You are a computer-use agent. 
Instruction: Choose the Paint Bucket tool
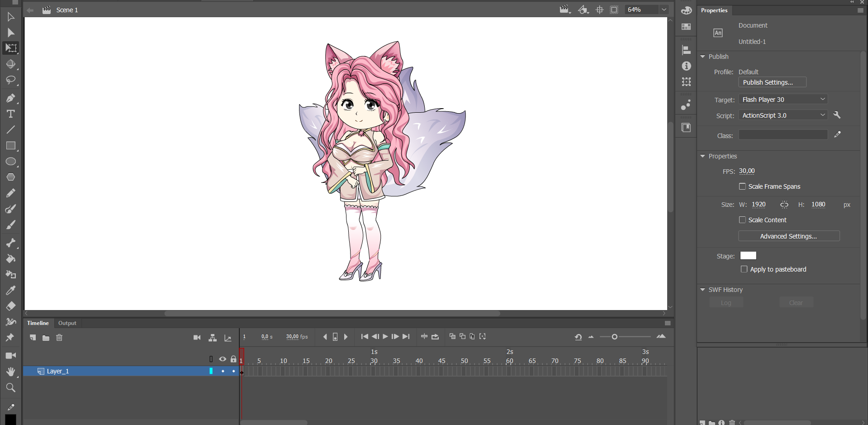click(11, 259)
